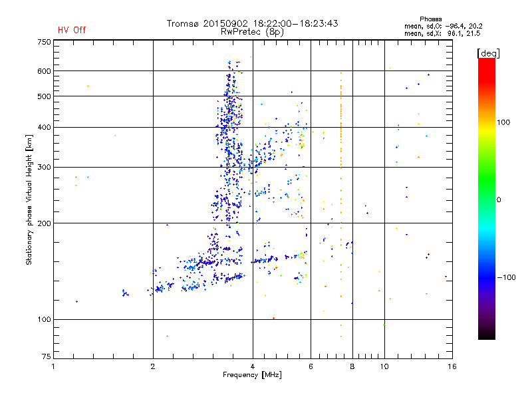Click the 'mean, sd,X: 96.1, 21.5' line
The height and width of the screenshot is (399, 532).
coord(442,33)
